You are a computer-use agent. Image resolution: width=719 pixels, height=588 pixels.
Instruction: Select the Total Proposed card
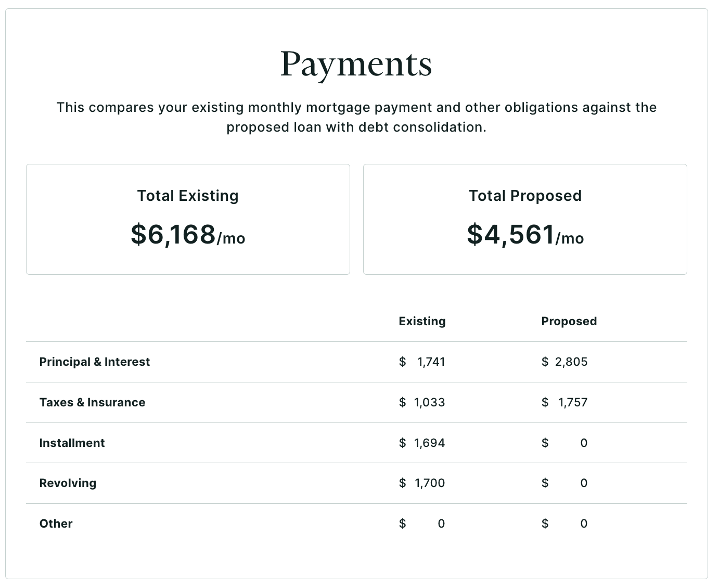click(x=525, y=219)
